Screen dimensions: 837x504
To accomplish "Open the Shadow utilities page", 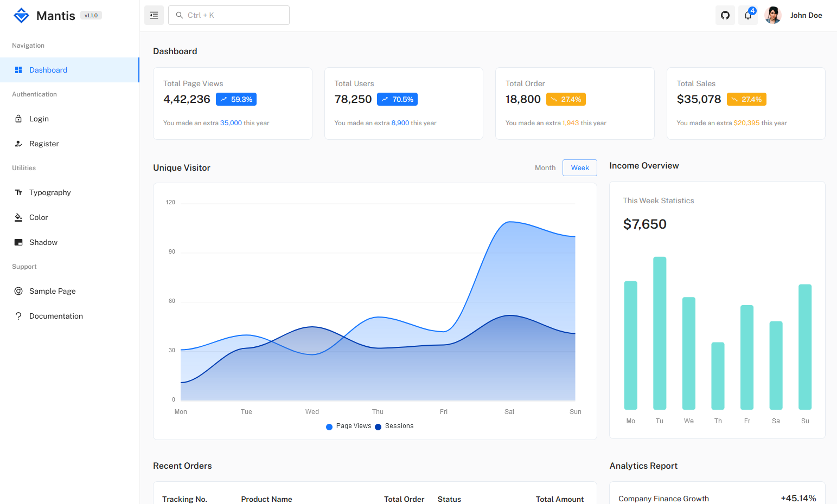I will pos(69,242).
